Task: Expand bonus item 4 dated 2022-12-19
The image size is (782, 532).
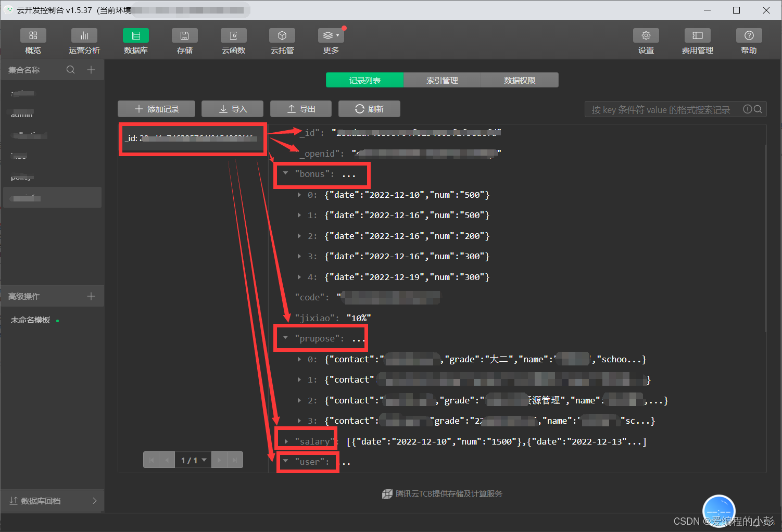Action: tap(299, 277)
